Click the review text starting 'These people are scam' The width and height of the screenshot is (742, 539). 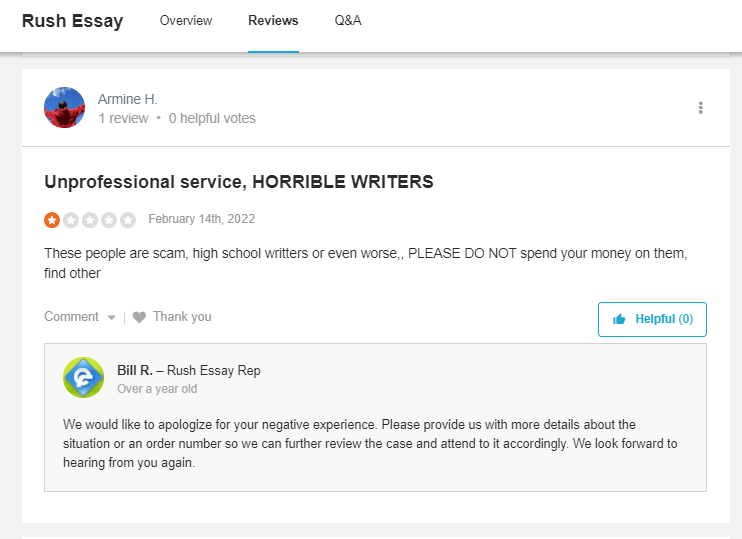pos(365,263)
